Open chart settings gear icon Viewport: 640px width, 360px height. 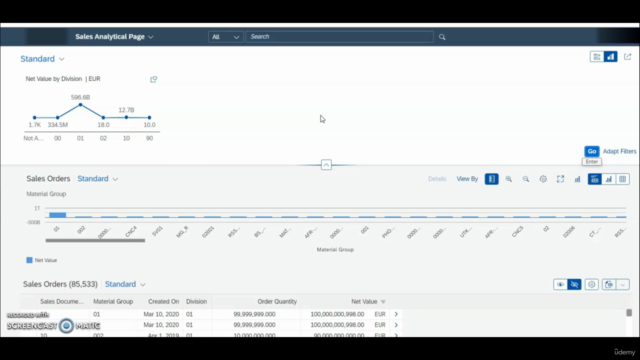tap(543, 179)
